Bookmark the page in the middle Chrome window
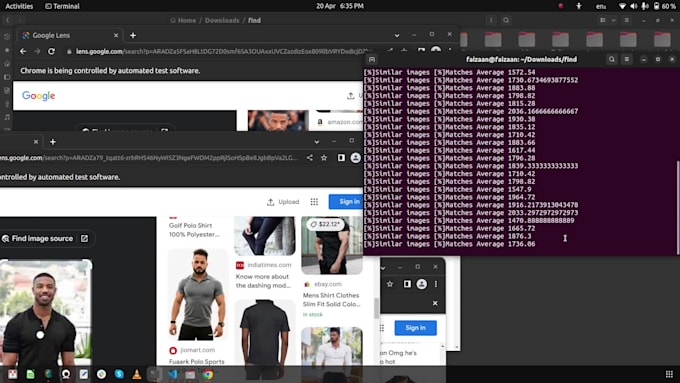The width and height of the screenshot is (680, 383). click(x=324, y=157)
